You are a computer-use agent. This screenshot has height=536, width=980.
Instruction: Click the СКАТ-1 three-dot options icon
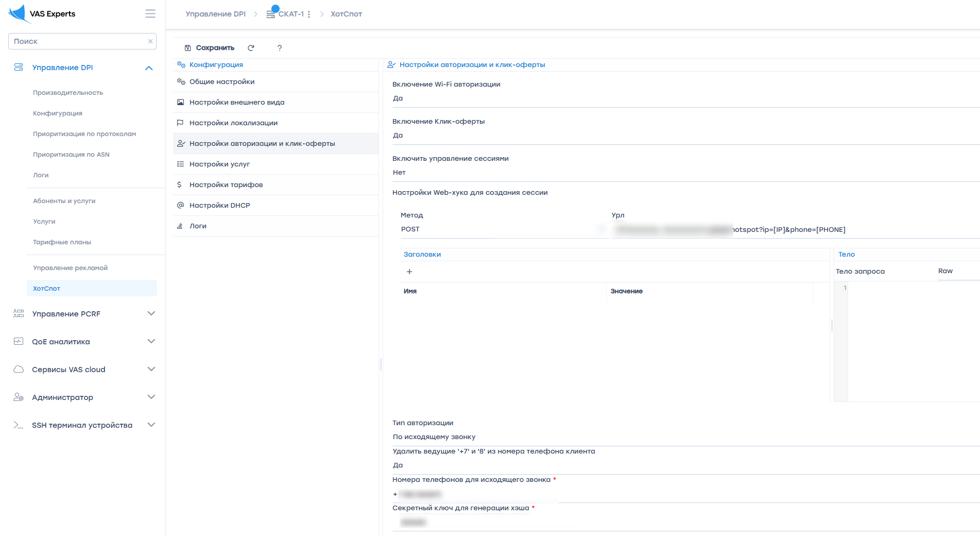308,14
